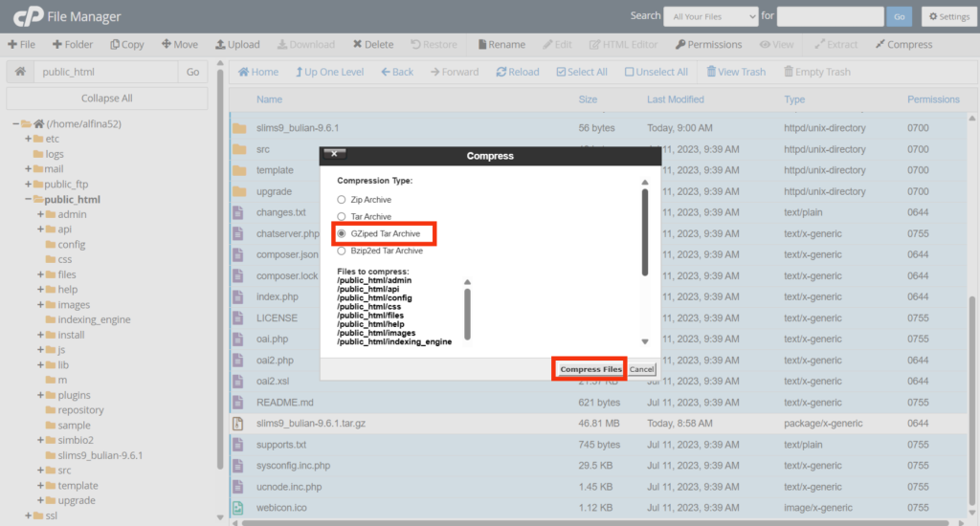
Task: Open the All Your Files search dropdown
Action: 710,16
